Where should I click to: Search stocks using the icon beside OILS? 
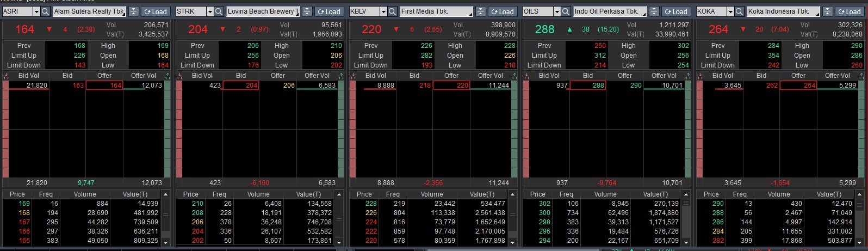(566, 11)
